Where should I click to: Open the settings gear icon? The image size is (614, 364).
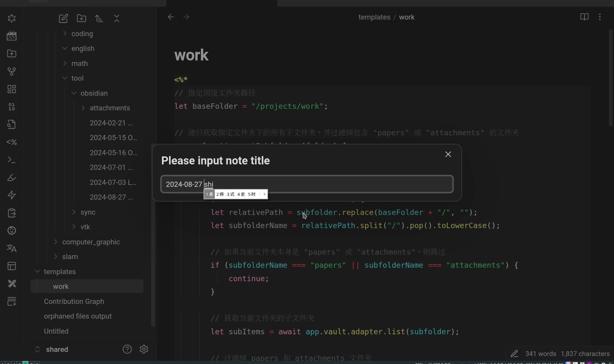coord(144,349)
